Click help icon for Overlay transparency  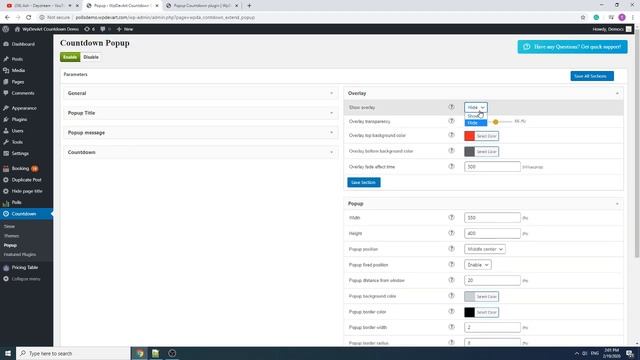(451, 121)
